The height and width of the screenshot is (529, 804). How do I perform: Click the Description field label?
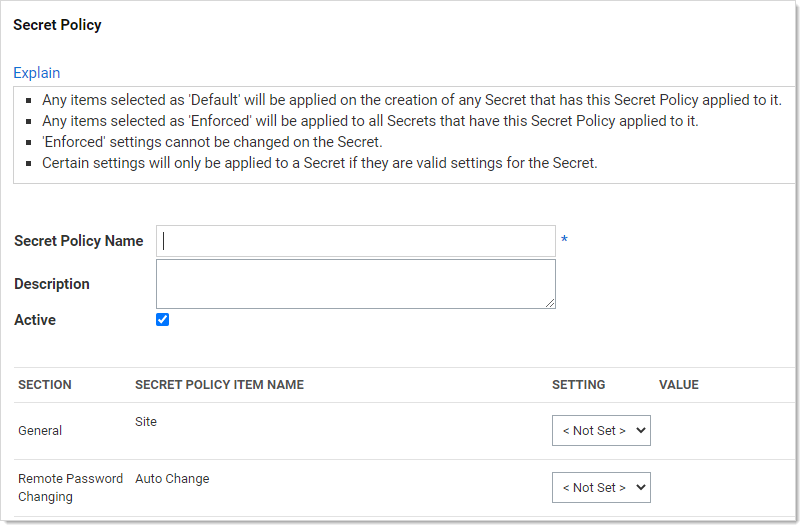click(52, 284)
